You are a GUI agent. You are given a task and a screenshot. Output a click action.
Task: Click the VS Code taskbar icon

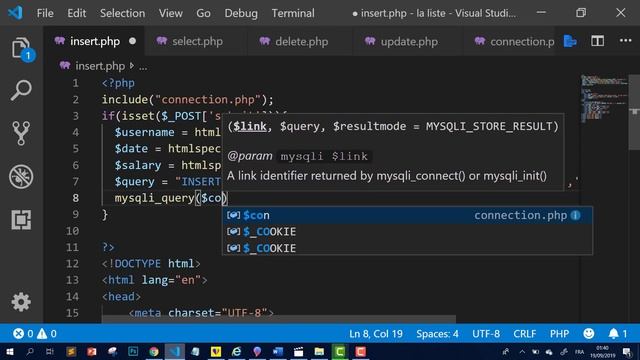175,351
